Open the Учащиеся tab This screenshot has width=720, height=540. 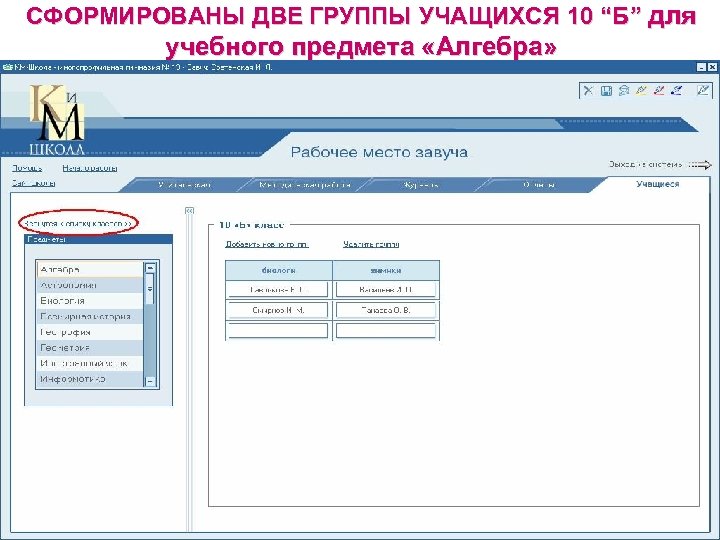658,184
